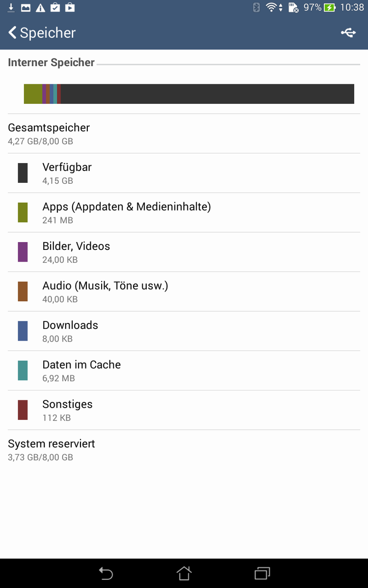Tap the internal storage usage bar
This screenshot has width=368, height=588.
point(189,94)
